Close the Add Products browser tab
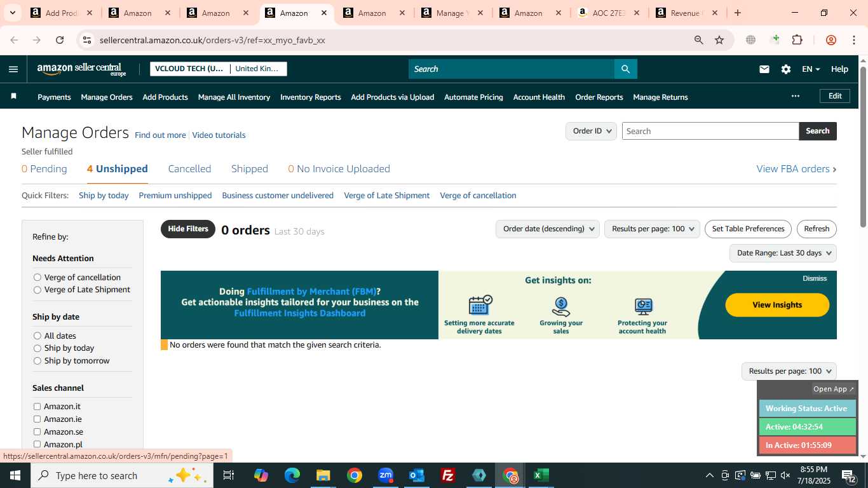The image size is (868, 488). coord(90,13)
